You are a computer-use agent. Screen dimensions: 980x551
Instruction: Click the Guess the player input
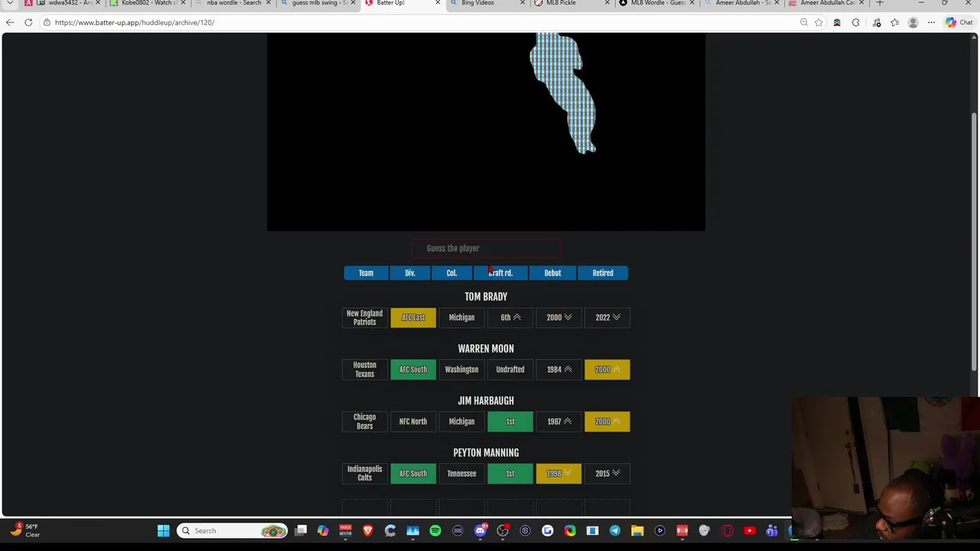click(486, 249)
